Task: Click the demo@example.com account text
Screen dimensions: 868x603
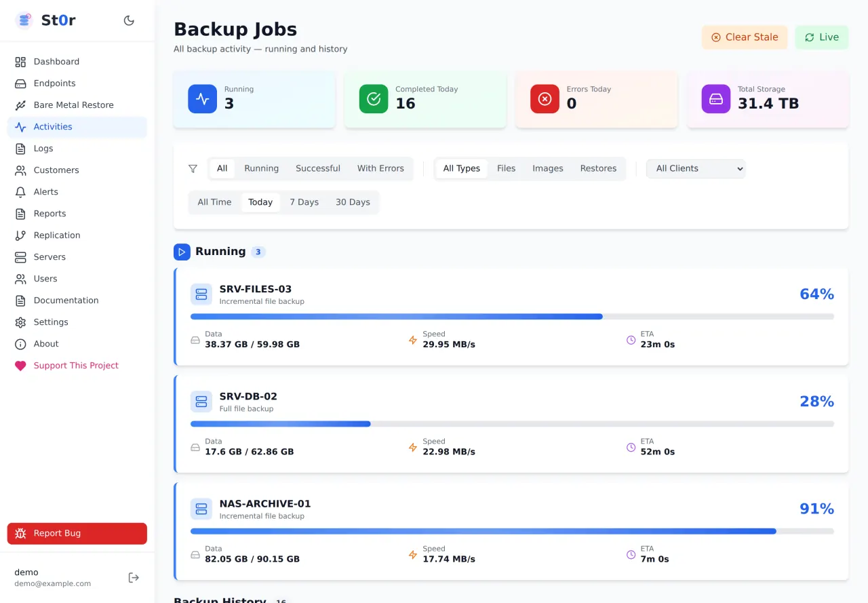Action: pyautogui.click(x=53, y=583)
